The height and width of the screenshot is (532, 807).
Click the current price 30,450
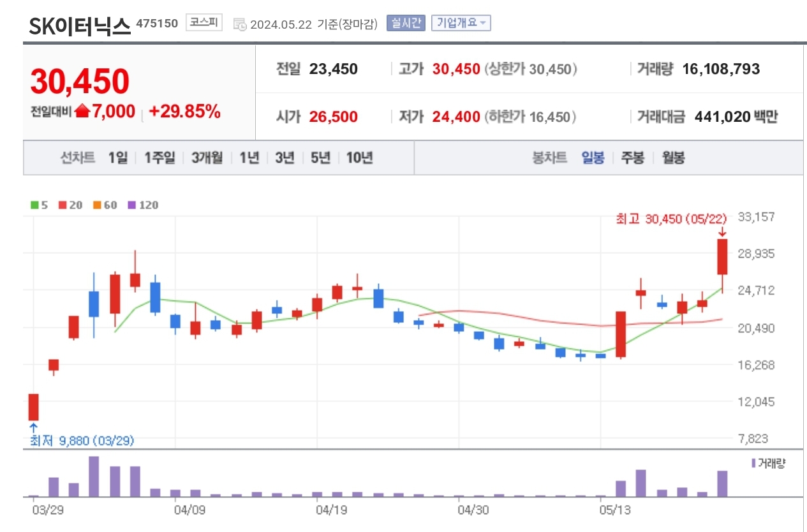(80, 81)
